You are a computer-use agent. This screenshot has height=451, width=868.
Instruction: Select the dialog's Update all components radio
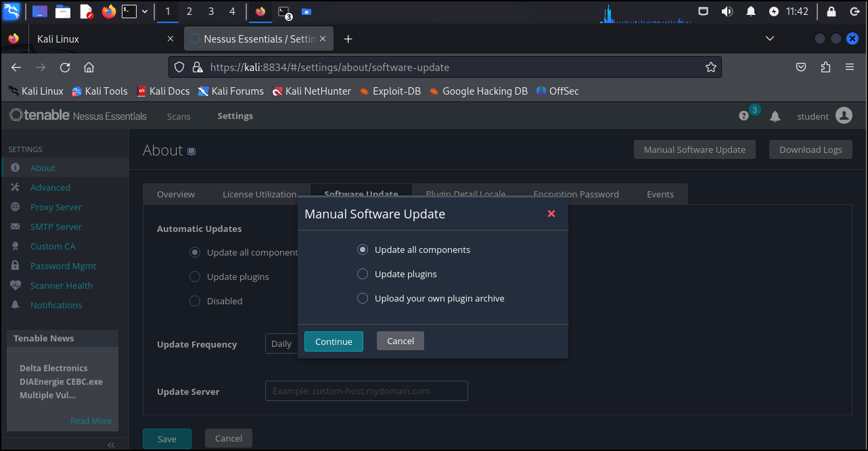coord(363,250)
